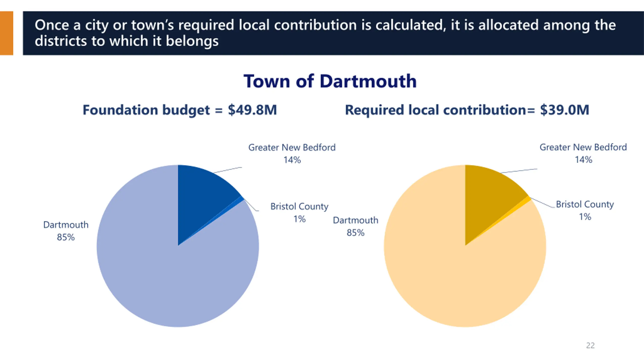Image resolution: width=644 pixels, height=362 pixels.
Task: Click slide page number 22
Action: pos(590,345)
